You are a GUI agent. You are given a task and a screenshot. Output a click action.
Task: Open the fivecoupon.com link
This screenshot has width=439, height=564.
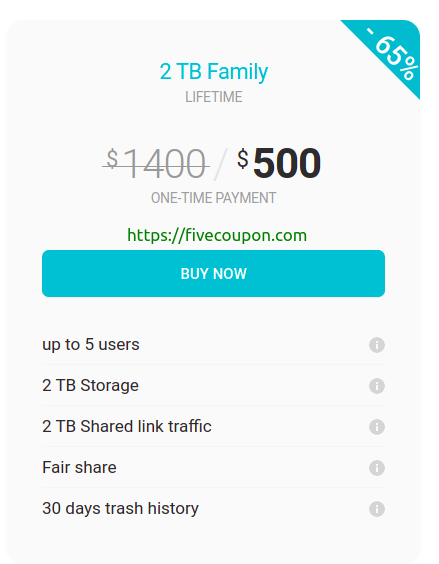coord(217,236)
